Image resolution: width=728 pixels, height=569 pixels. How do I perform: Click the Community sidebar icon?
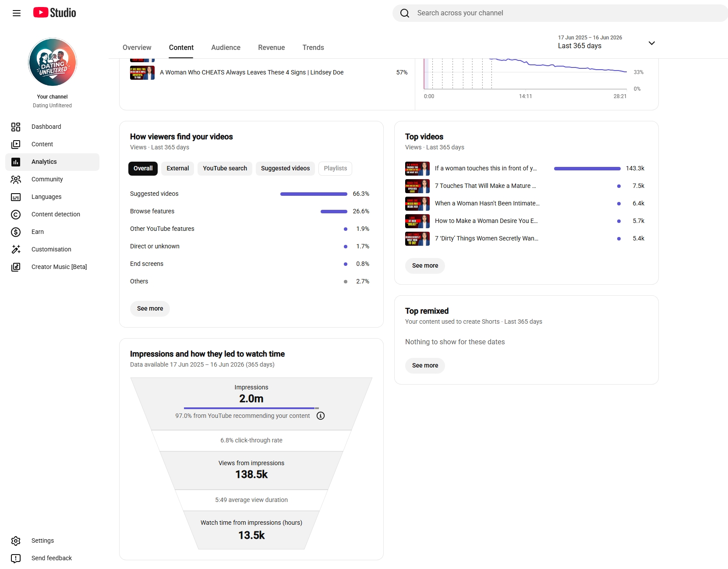point(16,180)
